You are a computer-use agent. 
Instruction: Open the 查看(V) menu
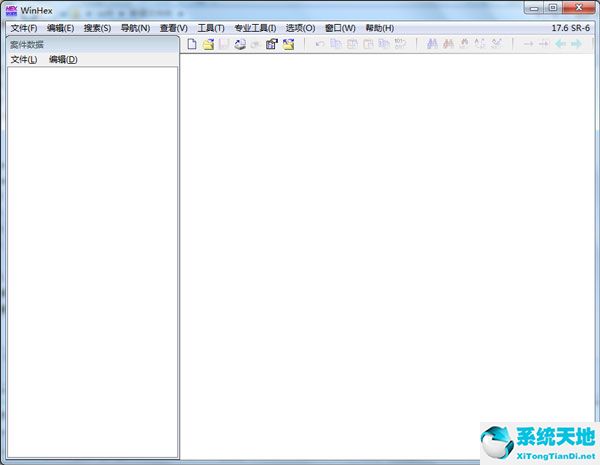coord(174,28)
